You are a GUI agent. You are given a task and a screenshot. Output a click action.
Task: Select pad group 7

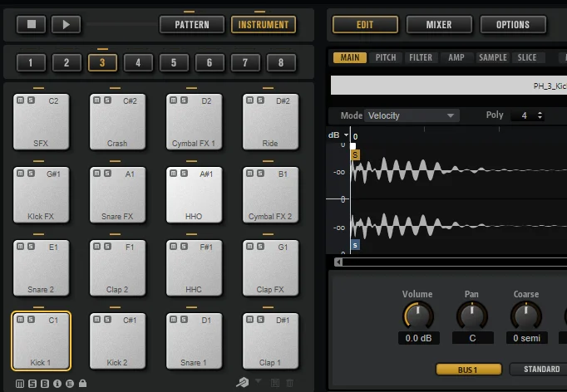point(245,62)
